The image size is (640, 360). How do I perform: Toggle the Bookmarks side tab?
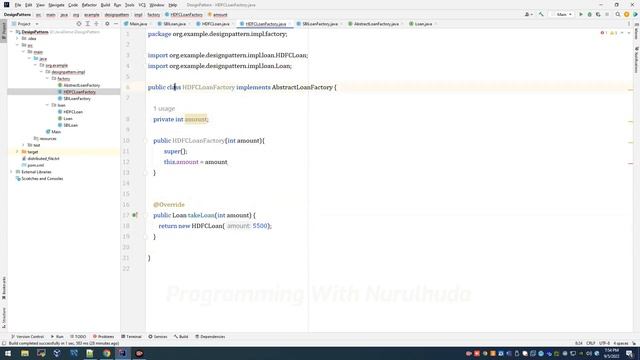[4, 288]
